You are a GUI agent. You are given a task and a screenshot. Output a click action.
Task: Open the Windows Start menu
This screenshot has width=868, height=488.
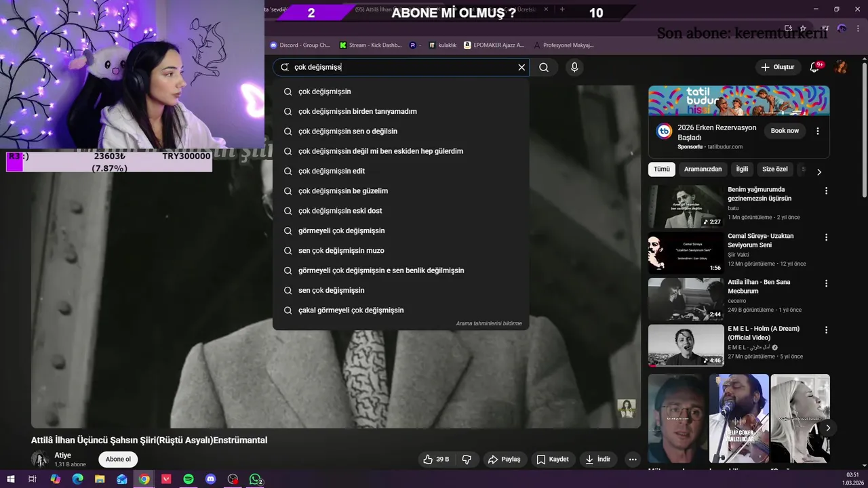[9, 479]
